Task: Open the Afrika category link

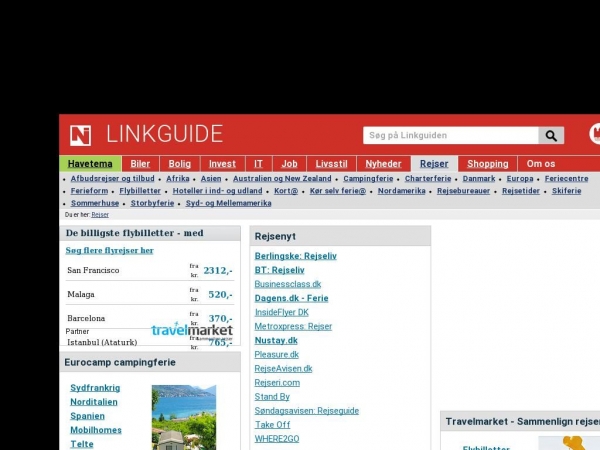Action: [178, 178]
